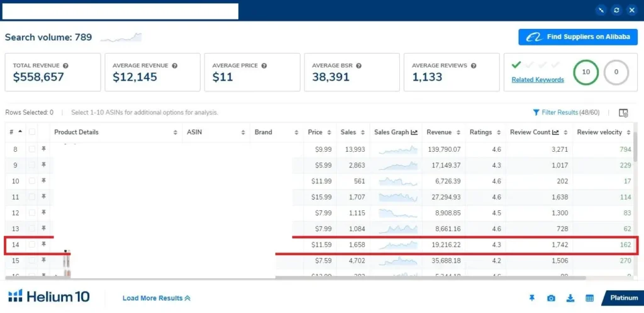644x313 pixels.
Task: Pin row 14 with the pushpin icon
Action: [x=44, y=244]
